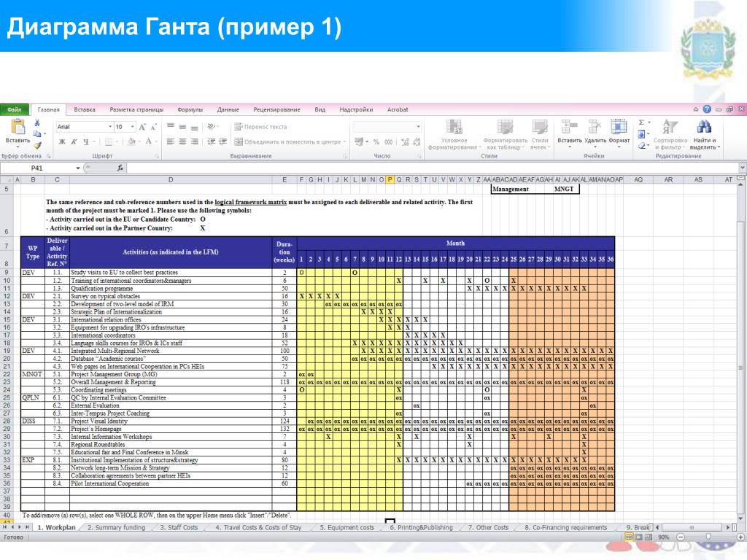Switch to the Формулы ribbon tab
The image size is (747, 560).
(190, 109)
